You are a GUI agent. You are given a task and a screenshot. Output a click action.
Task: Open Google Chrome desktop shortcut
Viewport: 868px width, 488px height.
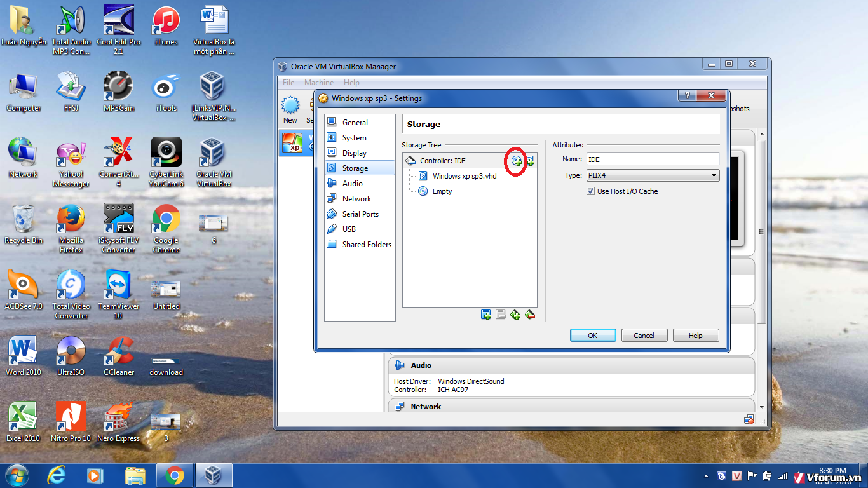(166, 229)
